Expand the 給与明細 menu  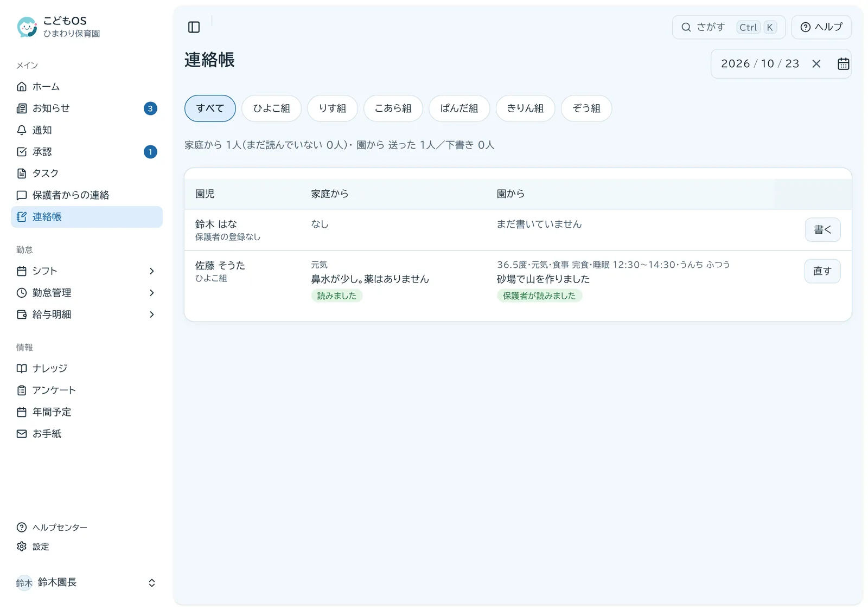(x=87, y=314)
